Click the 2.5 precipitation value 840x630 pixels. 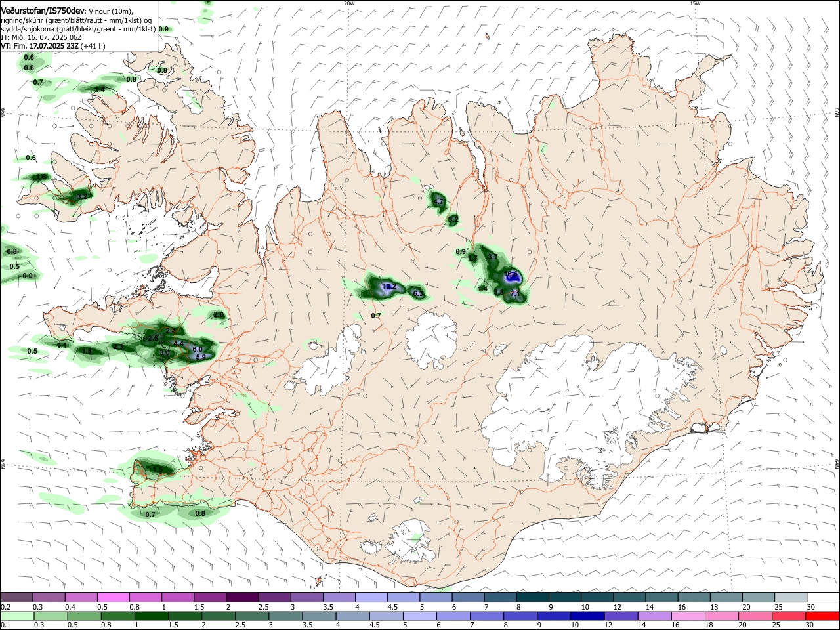click(154, 337)
